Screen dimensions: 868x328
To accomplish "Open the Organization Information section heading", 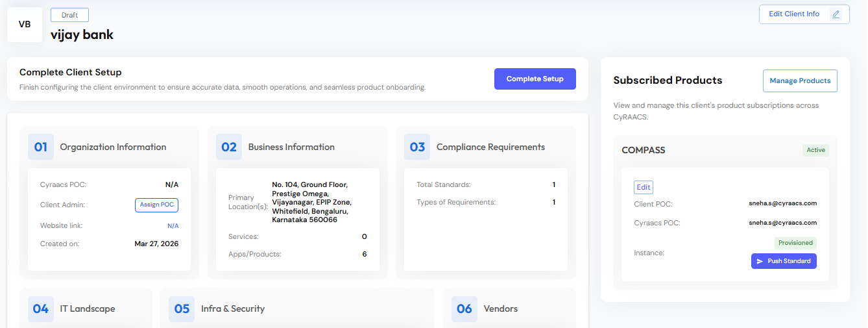I will [113, 147].
